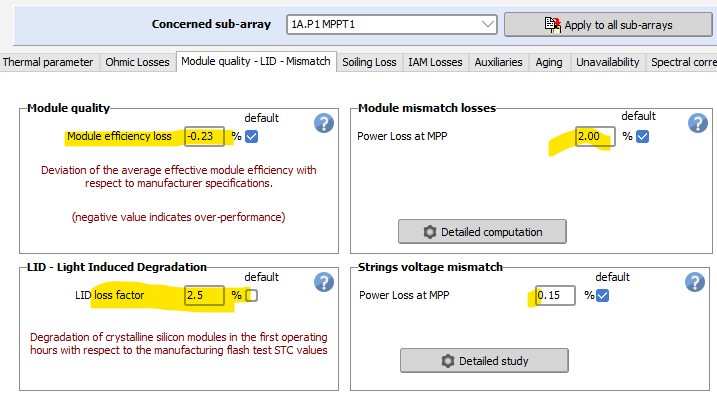Viewport: 717px width, 393px height.
Task: Select the Module quality - LID - Mismatch tab
Action: [256, 61]
